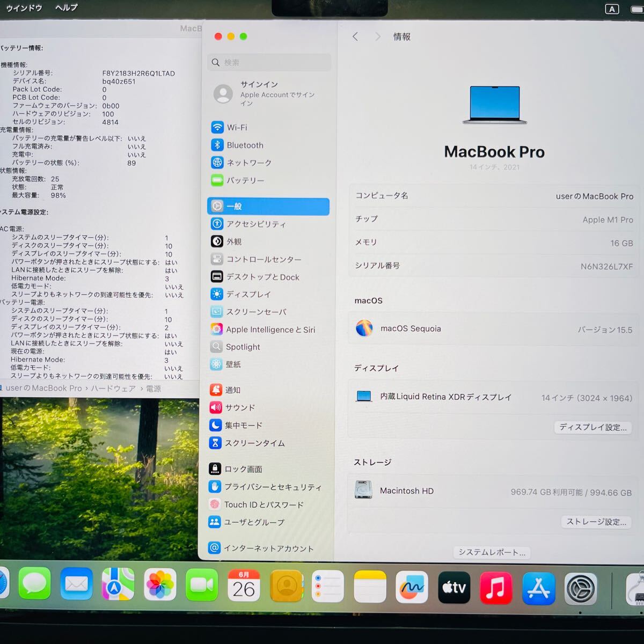Click ハードウェア in System Report path bar
Viewport: 644px width, 644px height.
pyautogui.click(x=113, y=389)
